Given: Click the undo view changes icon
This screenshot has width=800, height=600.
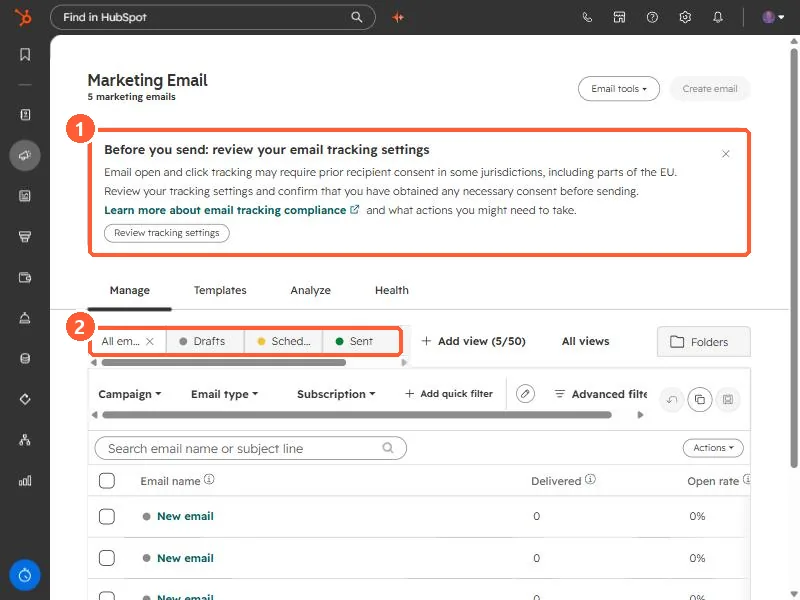Looking at the screenshot, I should pyautogui.click(x=672, y=399).
